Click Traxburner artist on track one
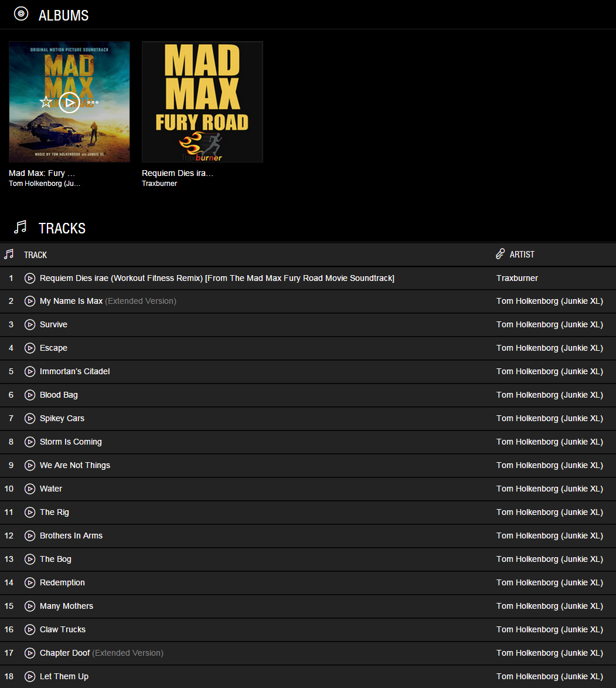616x688 pixels. click(x=517, y=278)
